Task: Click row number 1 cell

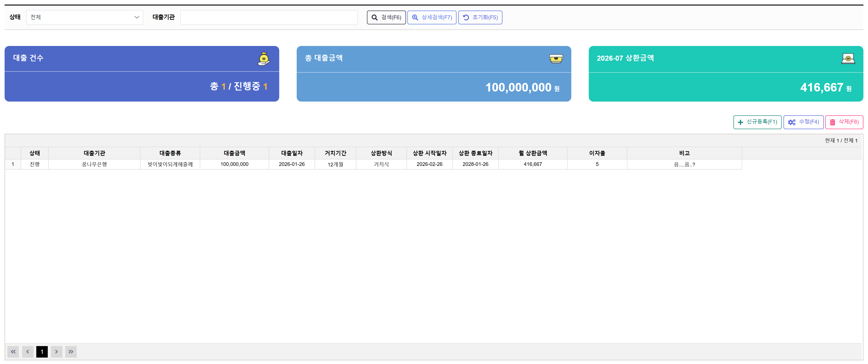Action: tap(13, 164)
